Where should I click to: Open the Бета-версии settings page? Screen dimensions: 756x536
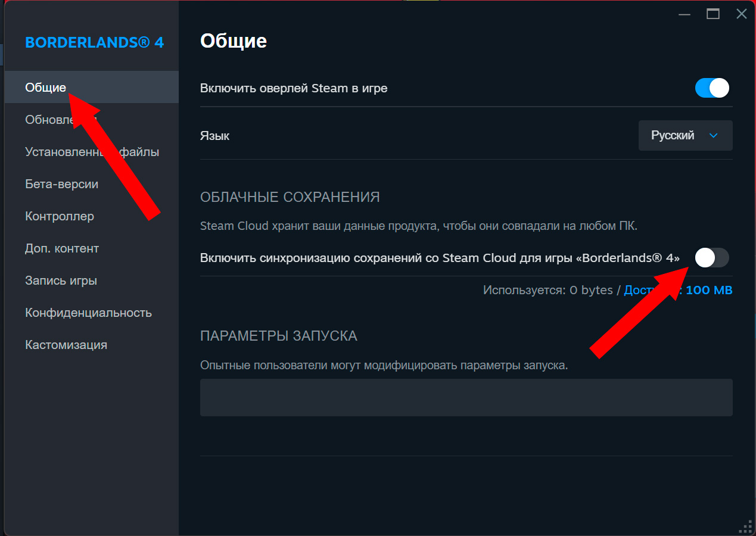tap(61, 184)
